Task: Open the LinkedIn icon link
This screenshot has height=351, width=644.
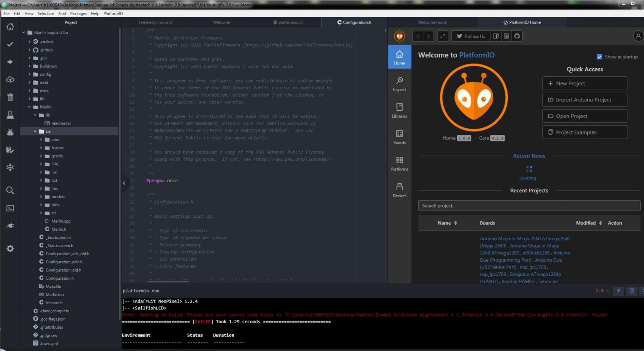Action: pyautogui.click(x=507, y=36)
